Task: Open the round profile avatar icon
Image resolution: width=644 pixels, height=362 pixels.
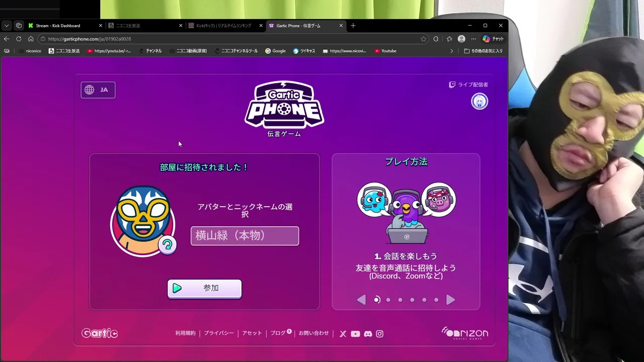Action: point(479,102)
